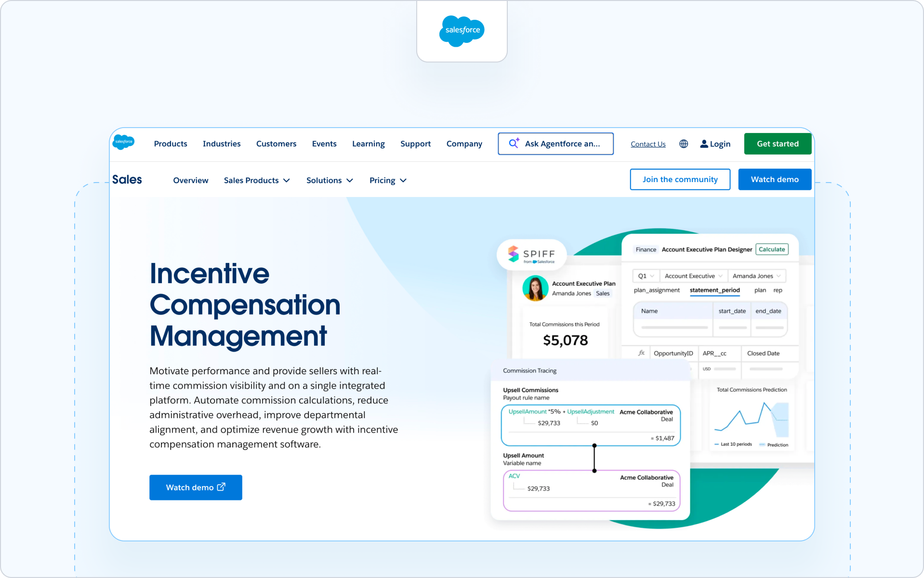Select the plan tab
This screenshot has height=578, width=924.
760,290
